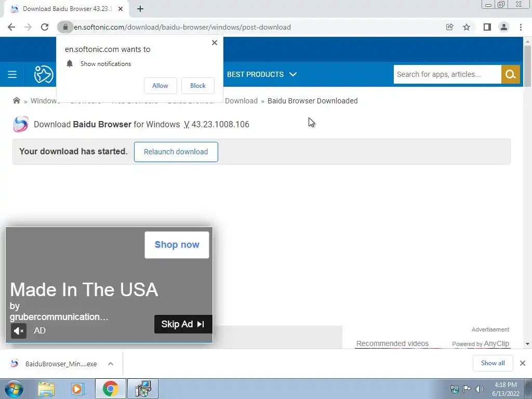The image size is (532, 399).
Task: Click the taskbar clock and date
Action: coord(506,389)
